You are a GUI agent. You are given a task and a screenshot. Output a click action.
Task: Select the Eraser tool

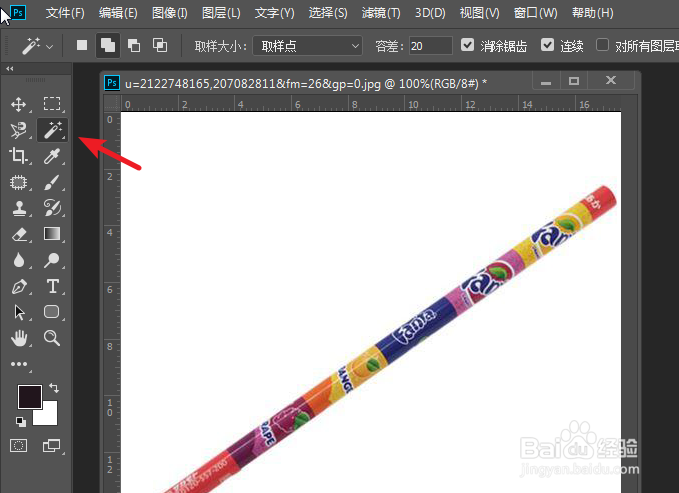(19, 234)
